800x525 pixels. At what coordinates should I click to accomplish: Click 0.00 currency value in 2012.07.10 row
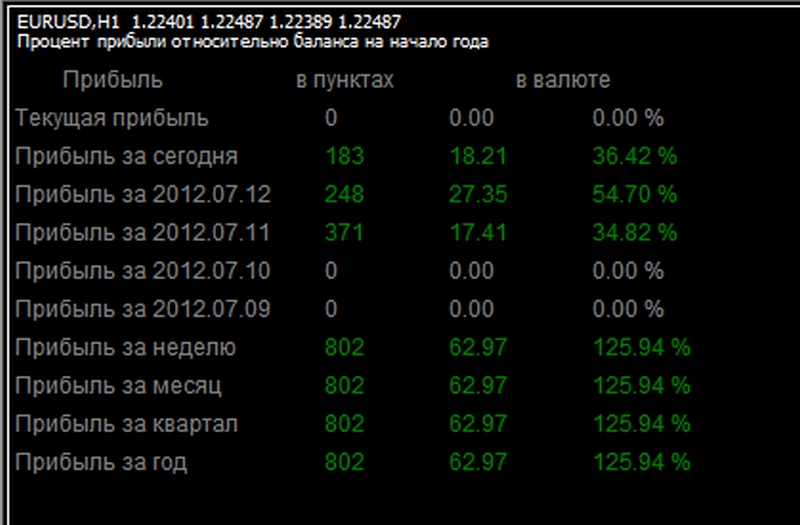pyautogui.click(x=471, y=271)
